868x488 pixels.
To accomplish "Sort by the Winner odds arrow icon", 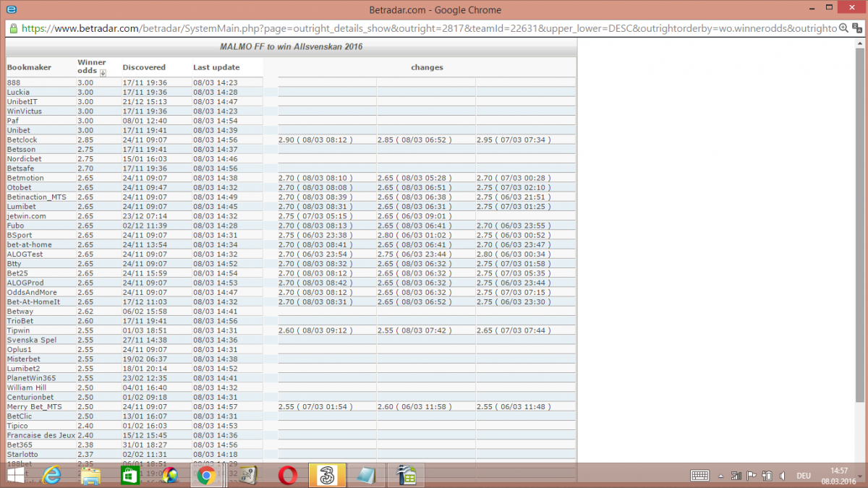I will (103, 72).
